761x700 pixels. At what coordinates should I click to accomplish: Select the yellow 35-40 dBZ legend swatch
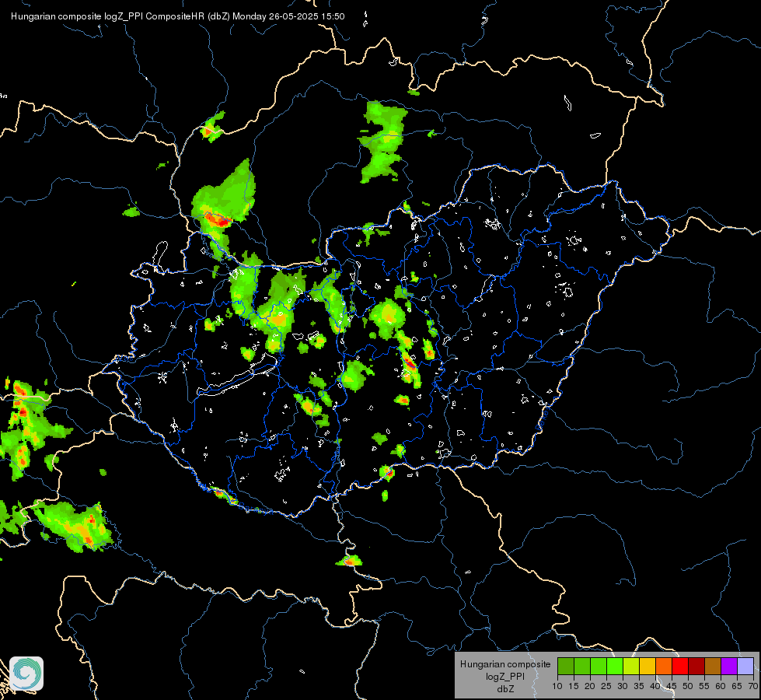[648, 666]
